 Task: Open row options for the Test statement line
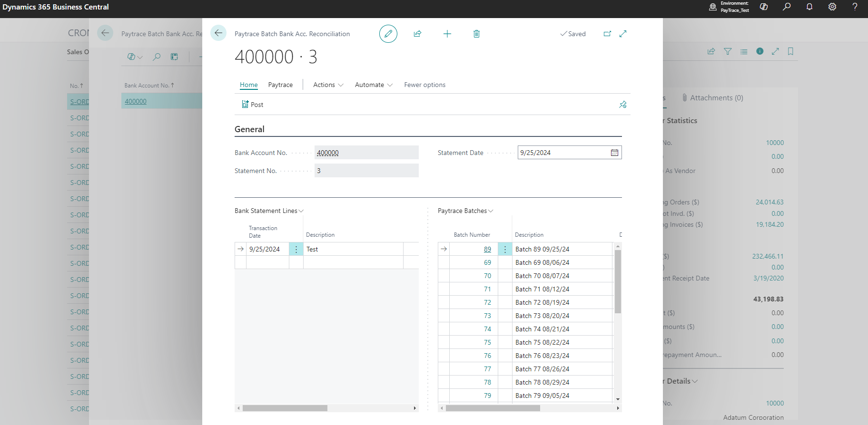[x=296, y=249]
